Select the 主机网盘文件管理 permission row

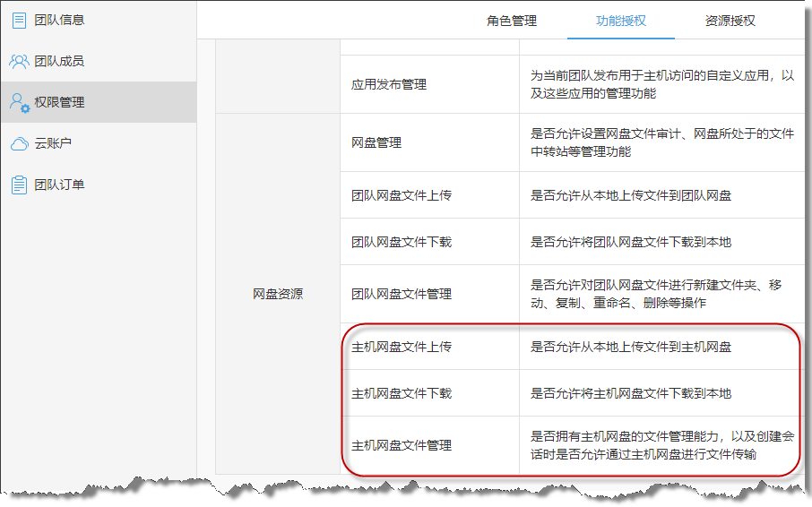(401, 445)
